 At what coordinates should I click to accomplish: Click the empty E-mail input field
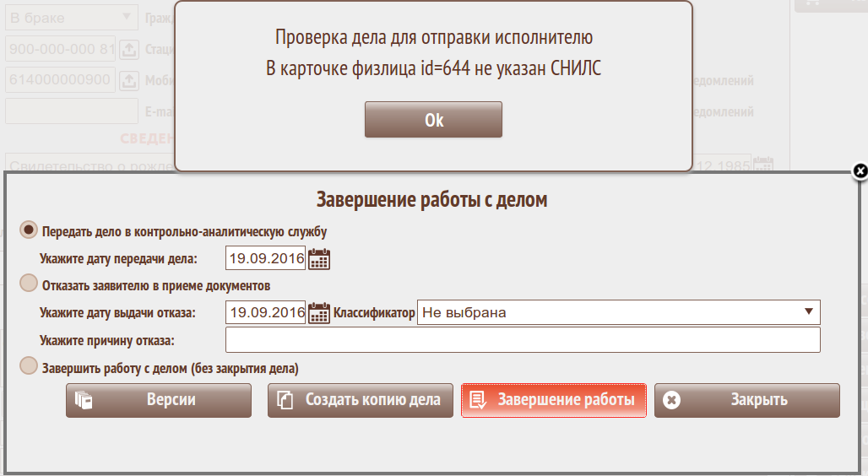72,111
